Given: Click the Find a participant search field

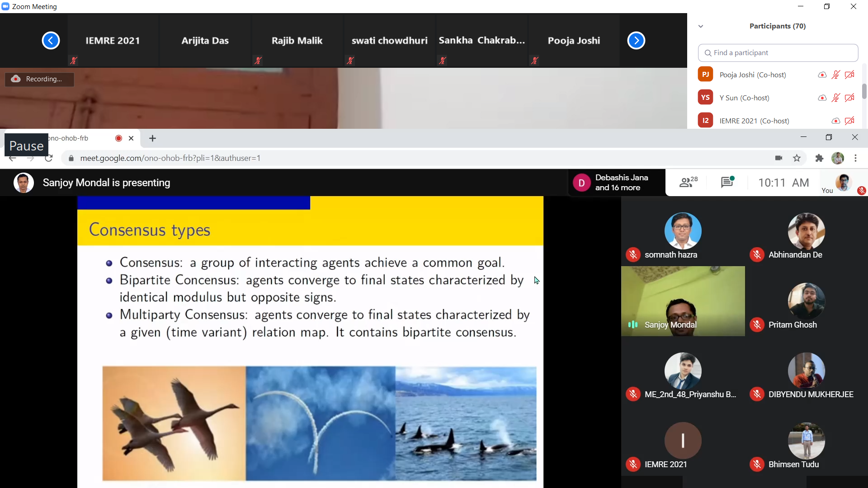Looking at the screenshot, I should 778,53.
